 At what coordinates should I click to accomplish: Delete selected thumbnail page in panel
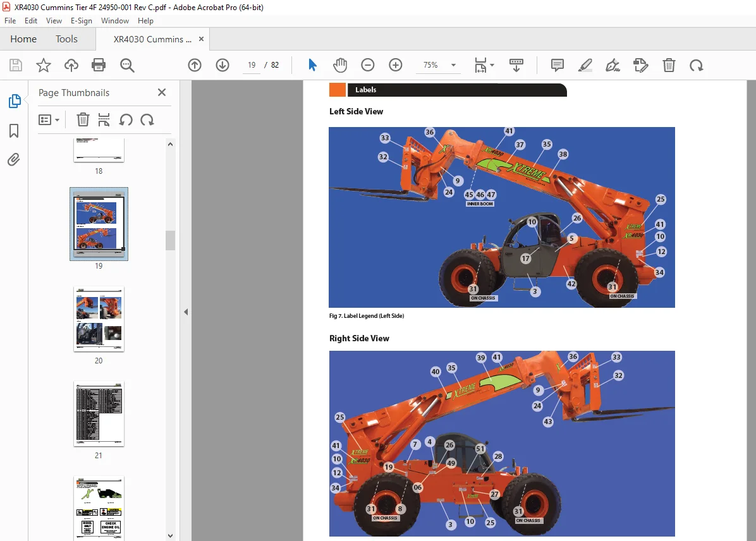point(83,119)
